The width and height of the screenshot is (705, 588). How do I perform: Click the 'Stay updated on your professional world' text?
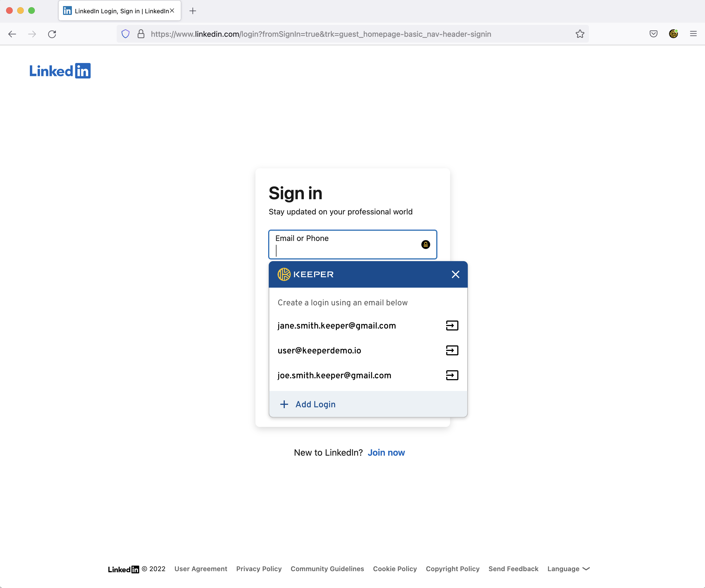[340, 212]
